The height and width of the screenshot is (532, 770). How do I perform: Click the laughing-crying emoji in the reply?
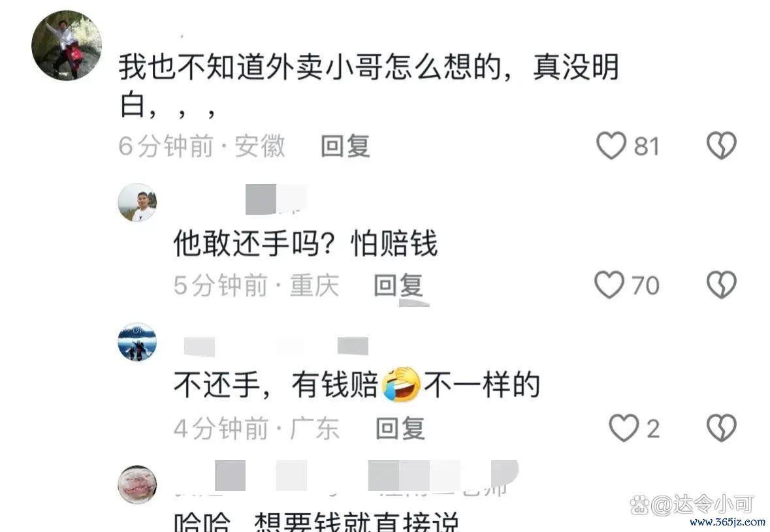click(401, 384)
